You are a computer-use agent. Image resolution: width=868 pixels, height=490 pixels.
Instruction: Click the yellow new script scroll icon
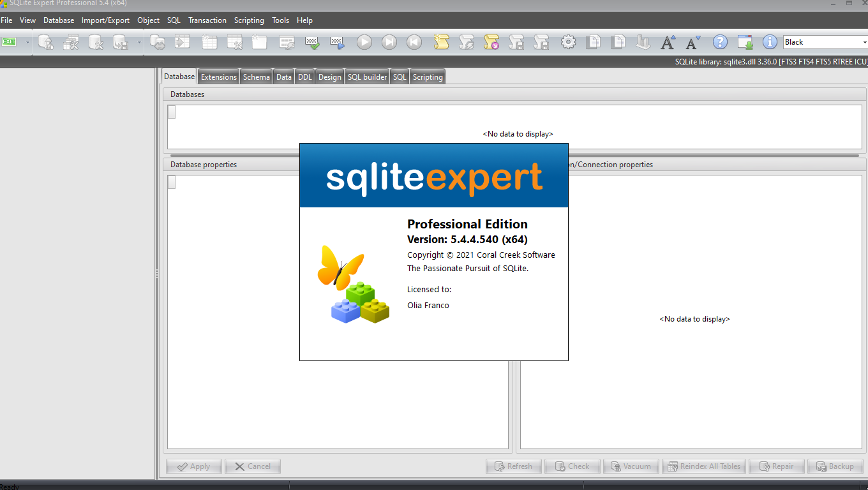(x=441, y=42)
